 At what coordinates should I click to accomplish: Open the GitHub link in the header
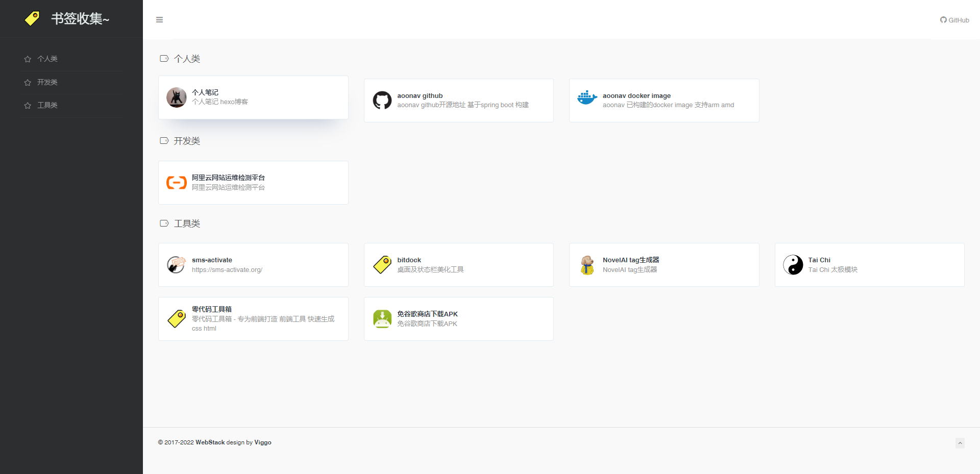point(954,20)
